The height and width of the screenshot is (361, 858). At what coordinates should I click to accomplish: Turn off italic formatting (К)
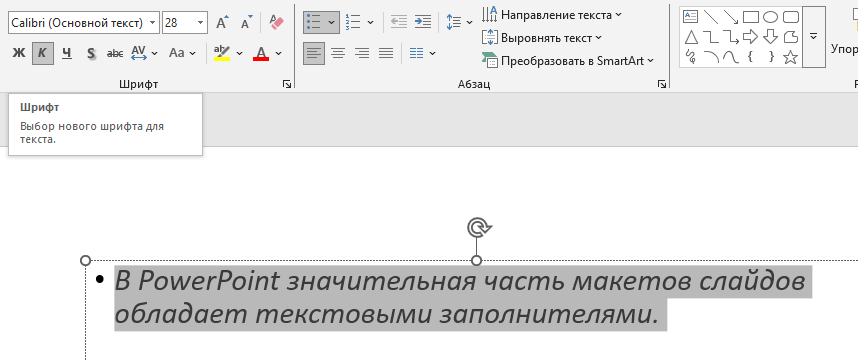(43, 53)
